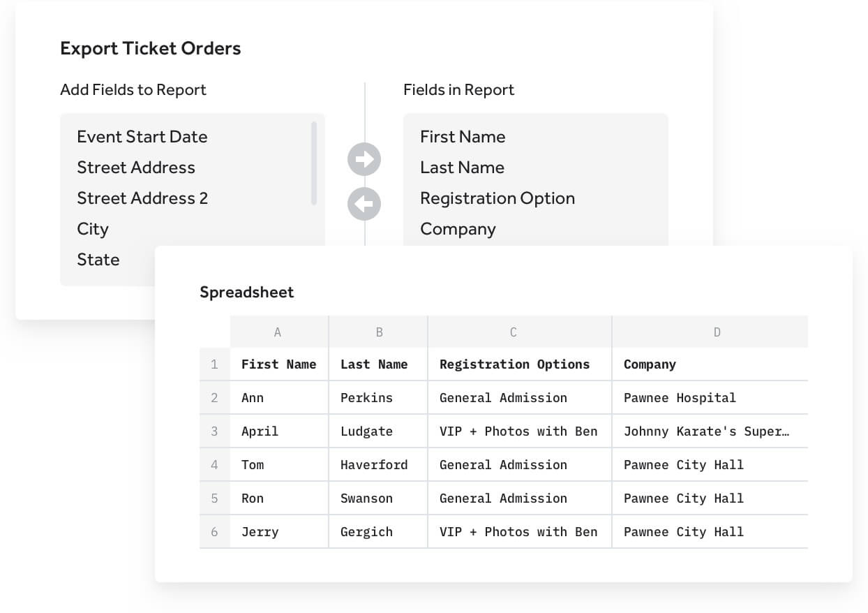
Task: Select Street Address 2 field
Action: (142, 198)
